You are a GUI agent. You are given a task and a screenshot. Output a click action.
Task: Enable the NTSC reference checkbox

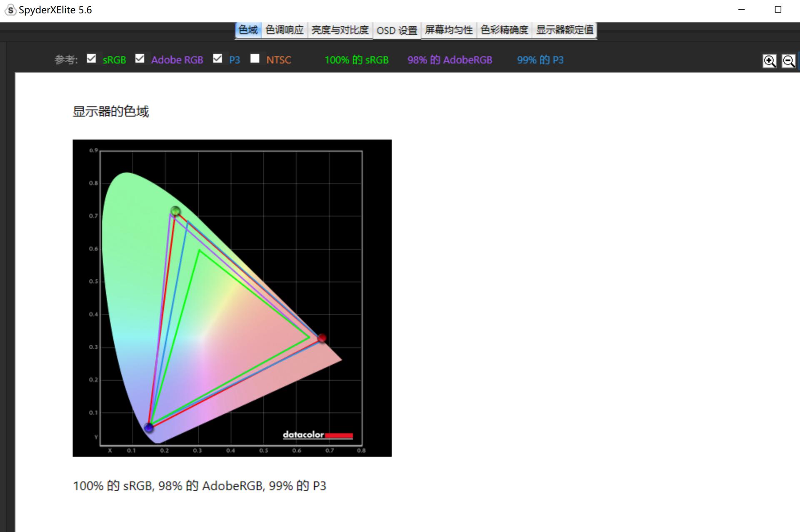[255, 59]
